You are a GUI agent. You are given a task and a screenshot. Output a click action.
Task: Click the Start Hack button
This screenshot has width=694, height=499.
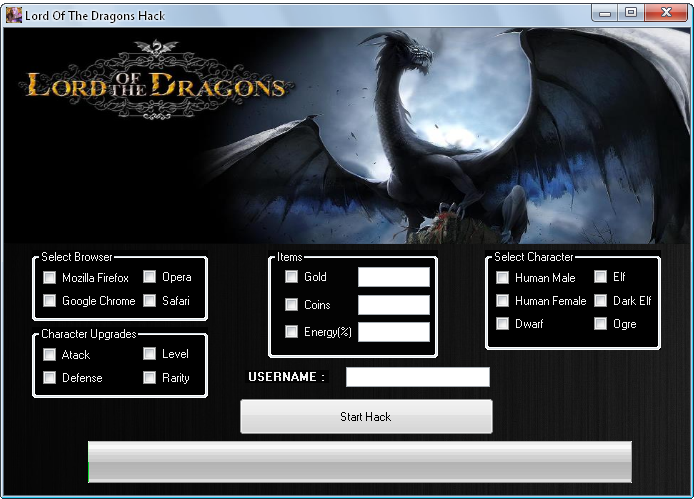click(366, 417)
